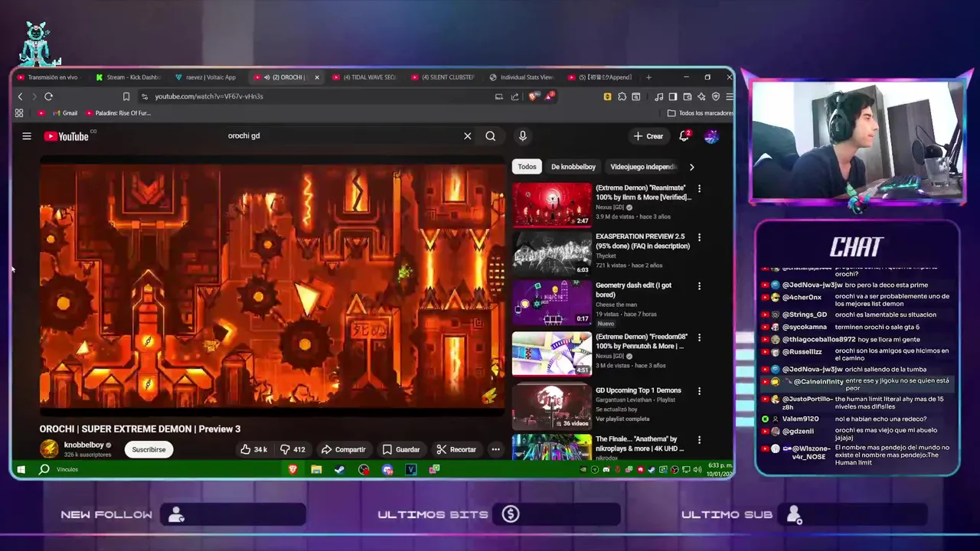The image size is (980, 551).
Task: Open the browser main menu icon
Action: click(729, 96)
